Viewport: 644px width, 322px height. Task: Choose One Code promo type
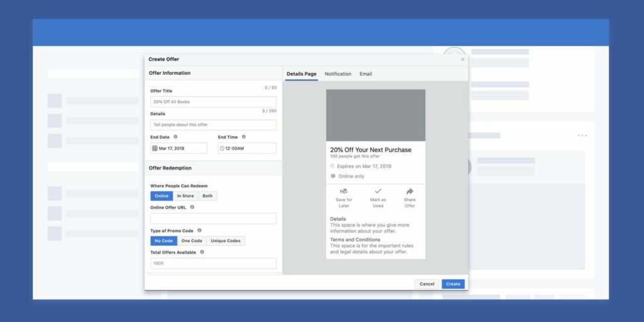[192, 241]
